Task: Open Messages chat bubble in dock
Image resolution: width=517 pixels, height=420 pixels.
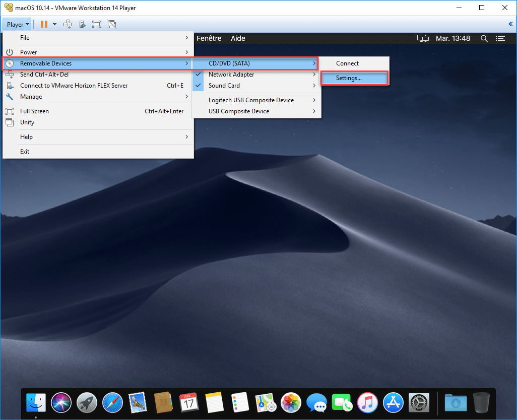Action: 316,402
